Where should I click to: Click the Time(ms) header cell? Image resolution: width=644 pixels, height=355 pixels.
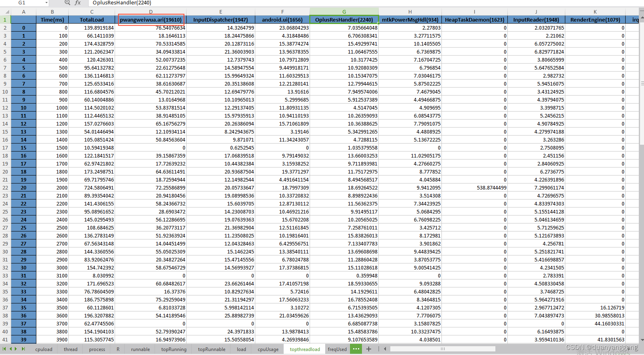[x=52, y=20]
